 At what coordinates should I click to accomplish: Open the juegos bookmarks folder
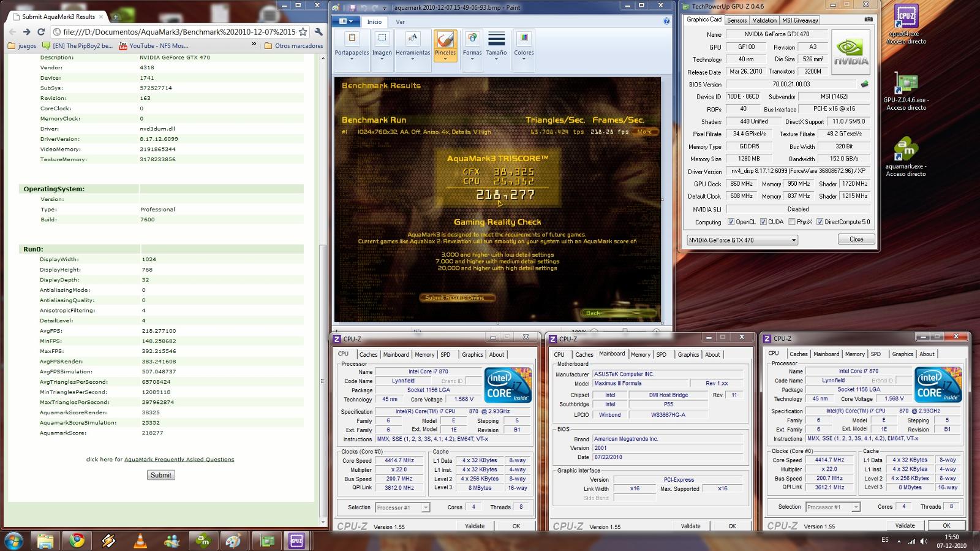pyautogui.click(x=22, y=45)
